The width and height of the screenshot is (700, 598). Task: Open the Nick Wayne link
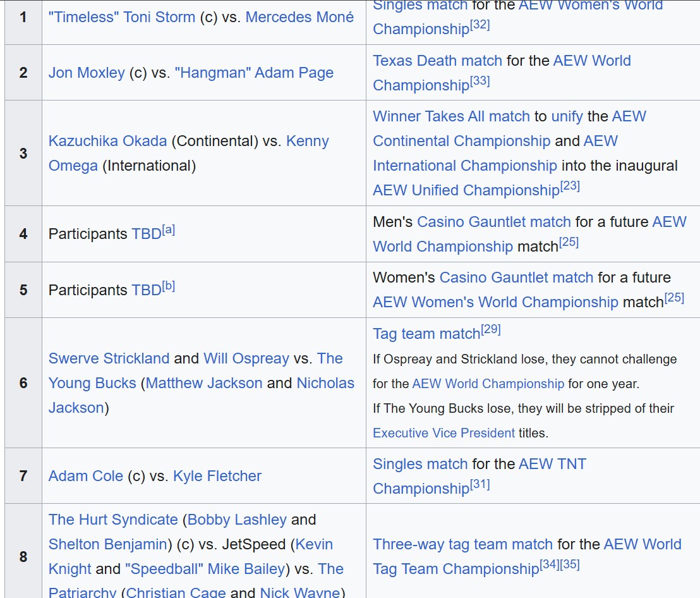click(x=300, y=592)
